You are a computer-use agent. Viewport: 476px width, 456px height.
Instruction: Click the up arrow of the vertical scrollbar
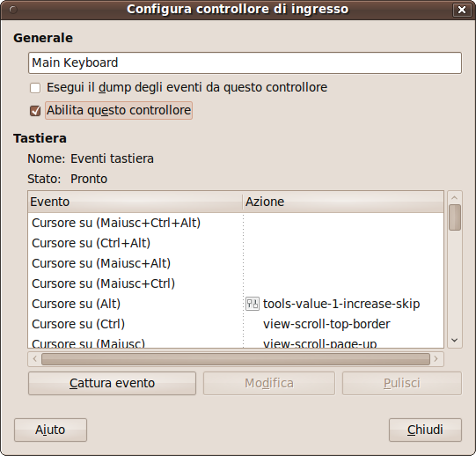pyautogui.click(x=455, y=198)
